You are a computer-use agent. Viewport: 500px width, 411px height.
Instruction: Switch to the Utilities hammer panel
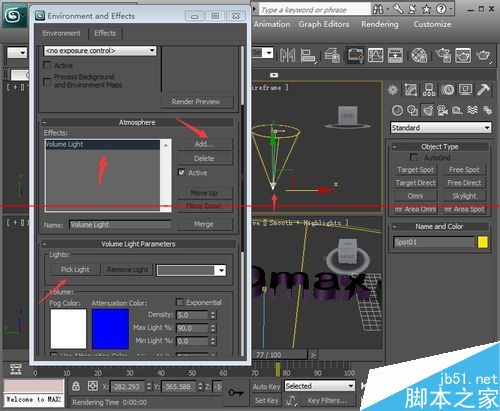(x=483, y=90)
